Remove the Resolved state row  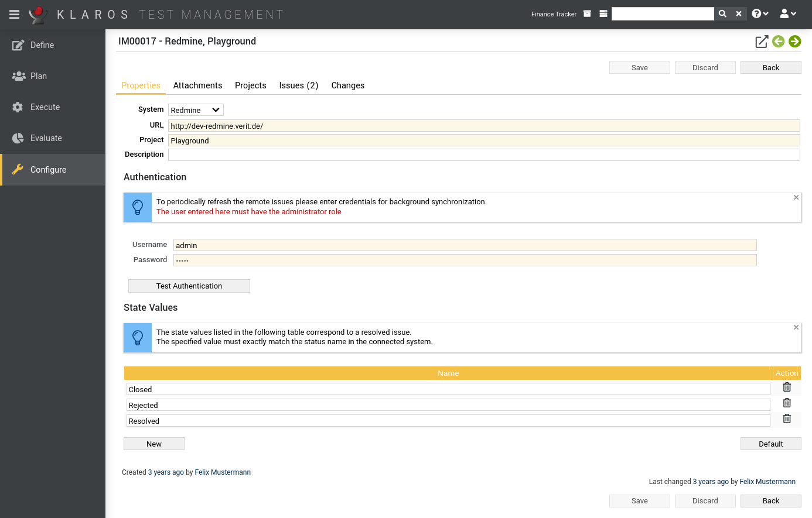tap(787, 419)
